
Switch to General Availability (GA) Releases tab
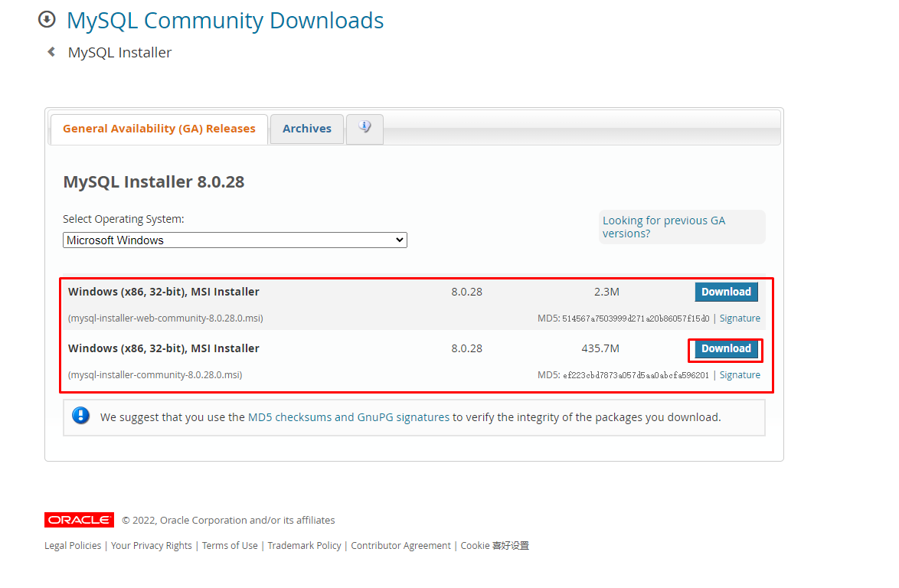pos(159,129)
